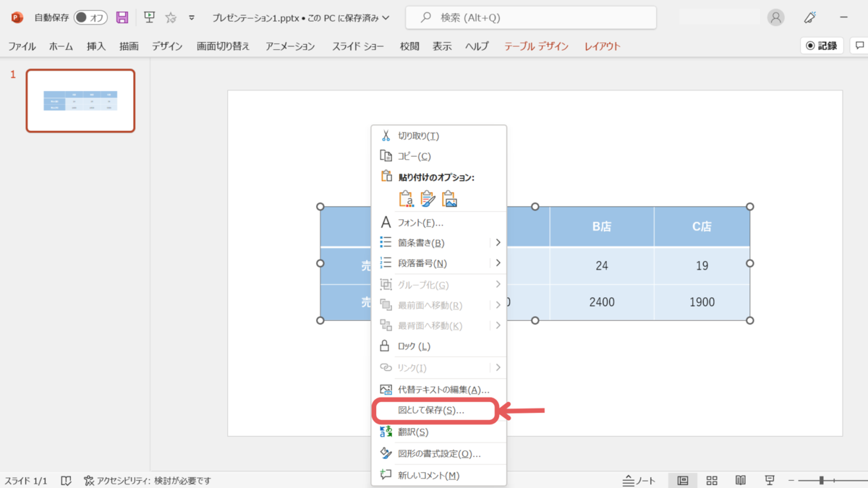868x488 pixels.
Task: Expand the グループ化(G) submenu arrow
Action: (x=498, y=285)
